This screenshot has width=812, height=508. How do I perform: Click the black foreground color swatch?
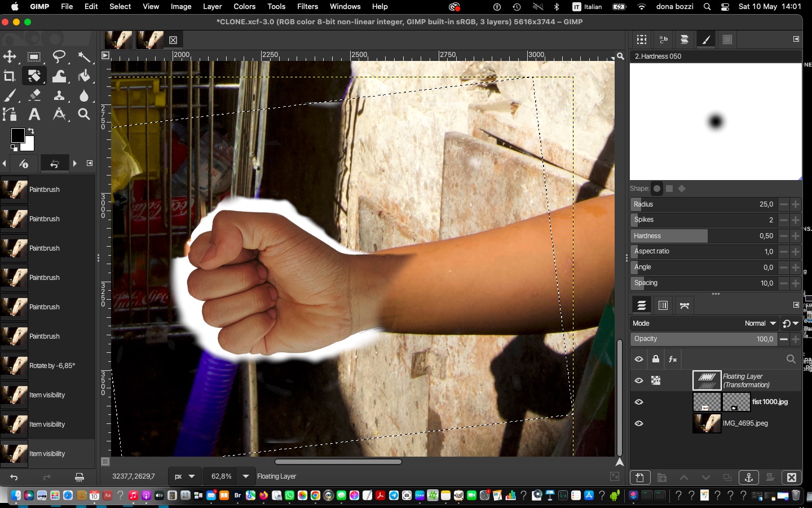tap(17, 135)
